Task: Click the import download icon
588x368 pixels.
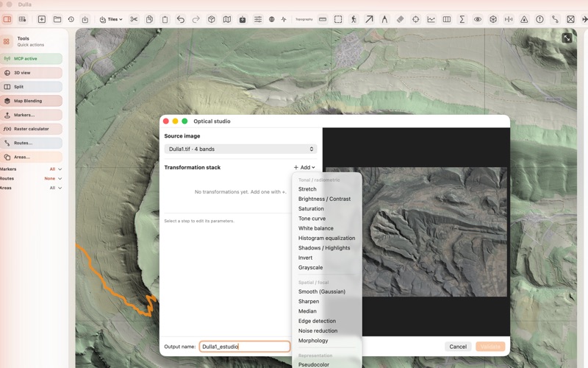Action: pos(85,19)
